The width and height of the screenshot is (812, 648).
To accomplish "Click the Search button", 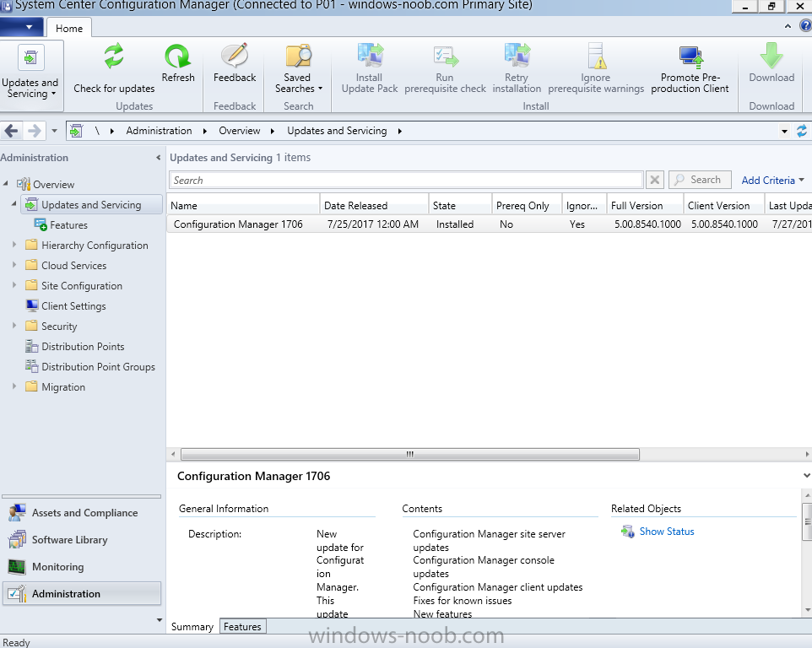I will click(700, 180).
